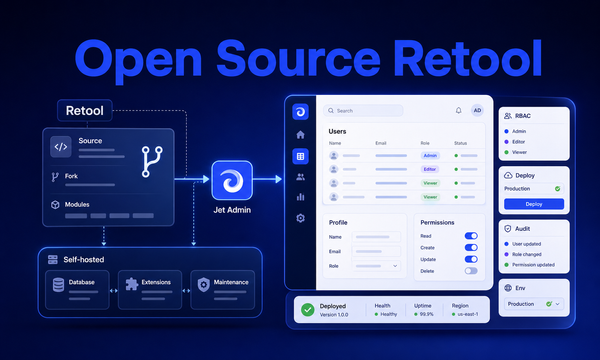600x360 pixels.
Task: Click the Database cylinder icon
Action: coord(58,285)
